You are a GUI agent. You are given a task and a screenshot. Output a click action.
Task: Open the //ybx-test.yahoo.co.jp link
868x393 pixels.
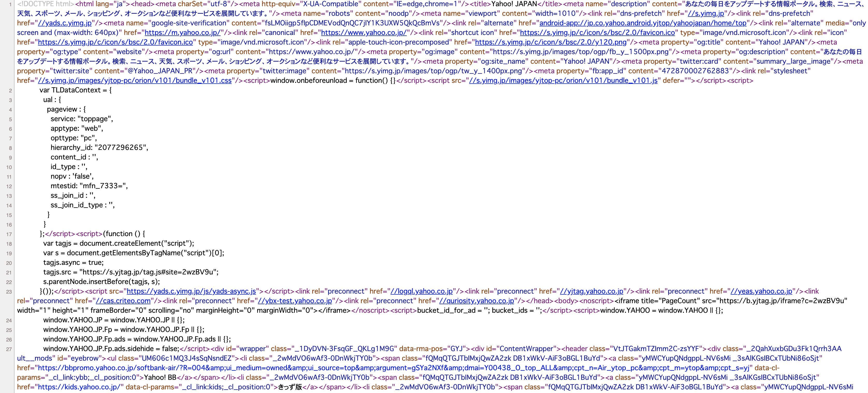(x=295, y=301)
